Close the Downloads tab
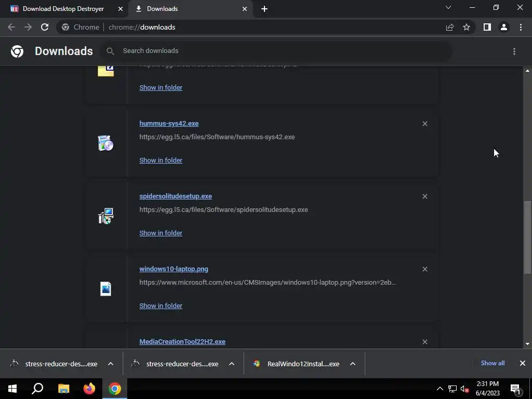The height and width of the screenshot is (399, 532). click(x=245, y=9)
